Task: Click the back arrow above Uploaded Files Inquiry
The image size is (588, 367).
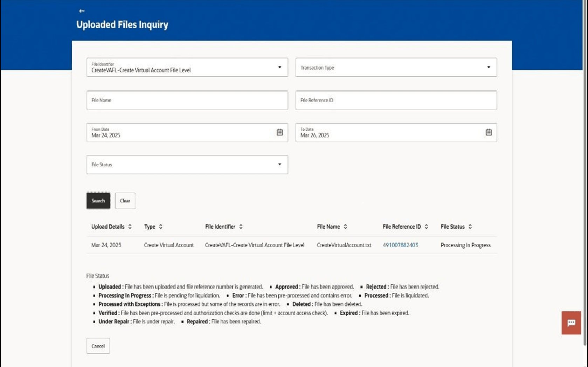Action: pyautogui.click(x=82, y=11)
